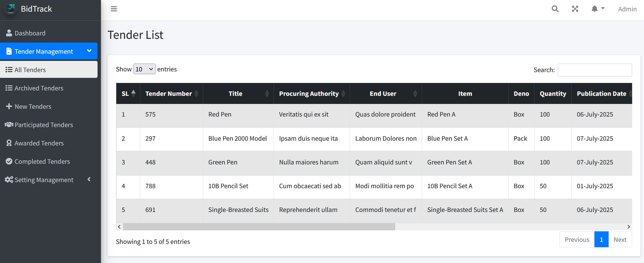Toggle fullscreen using the expand icon

(575, 9)
